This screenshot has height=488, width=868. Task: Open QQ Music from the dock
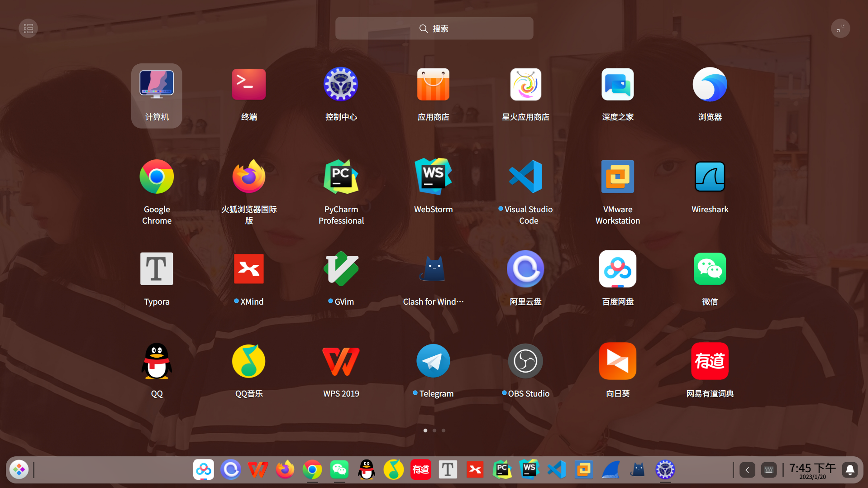coord(394,470)
